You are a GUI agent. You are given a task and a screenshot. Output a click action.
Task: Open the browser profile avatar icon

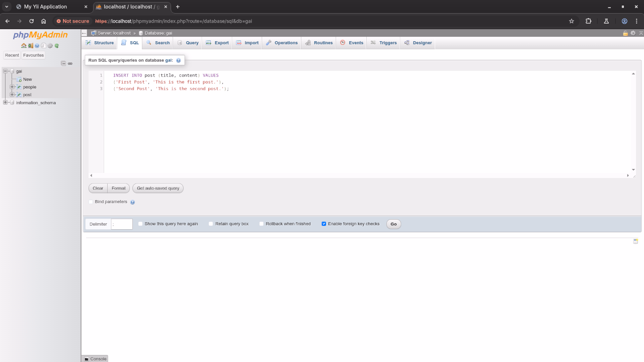click(x=624, y=21)
